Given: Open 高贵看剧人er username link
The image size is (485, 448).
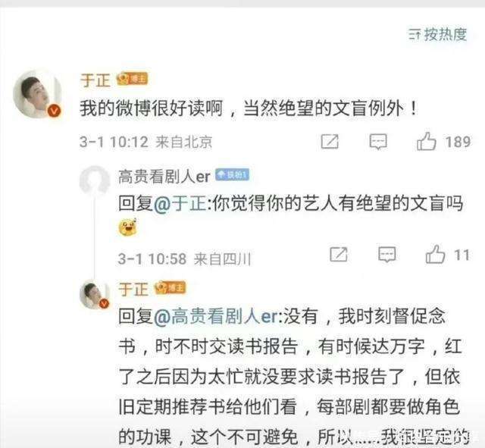Looking at the screenshot, I should [x=164, y=177].
